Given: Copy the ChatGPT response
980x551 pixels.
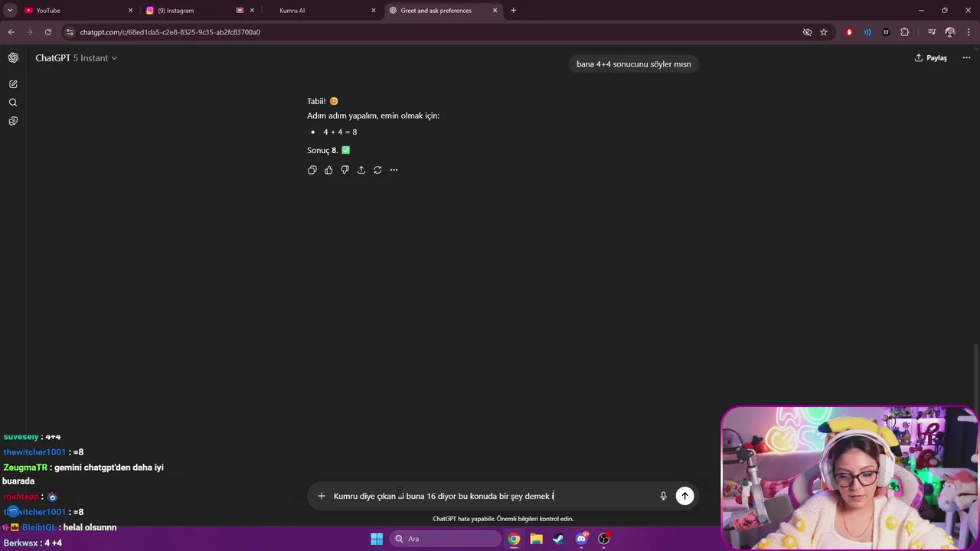Looking at the screenshot, I should click(312, 170).
